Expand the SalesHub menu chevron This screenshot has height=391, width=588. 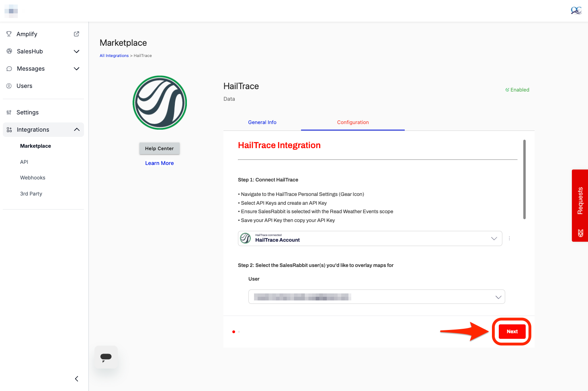[76, 51]
